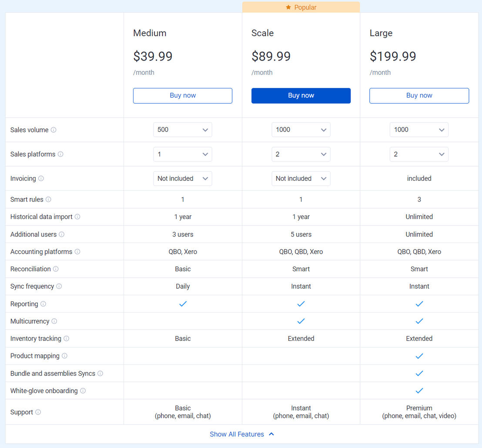Click info icon next to Reporting
The width and height of the screenshot is (482, 448).
[x=44, y=304]
